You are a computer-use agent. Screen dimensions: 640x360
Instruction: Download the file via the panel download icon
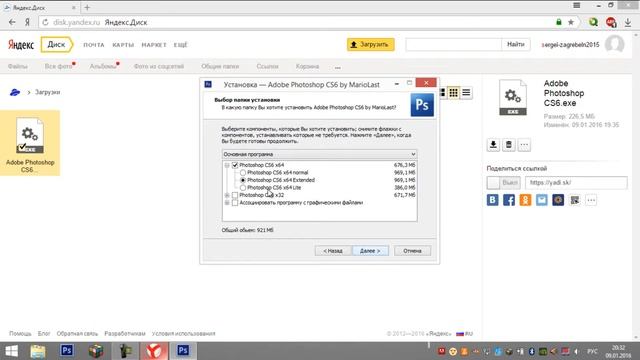click(x=493, y=144)
